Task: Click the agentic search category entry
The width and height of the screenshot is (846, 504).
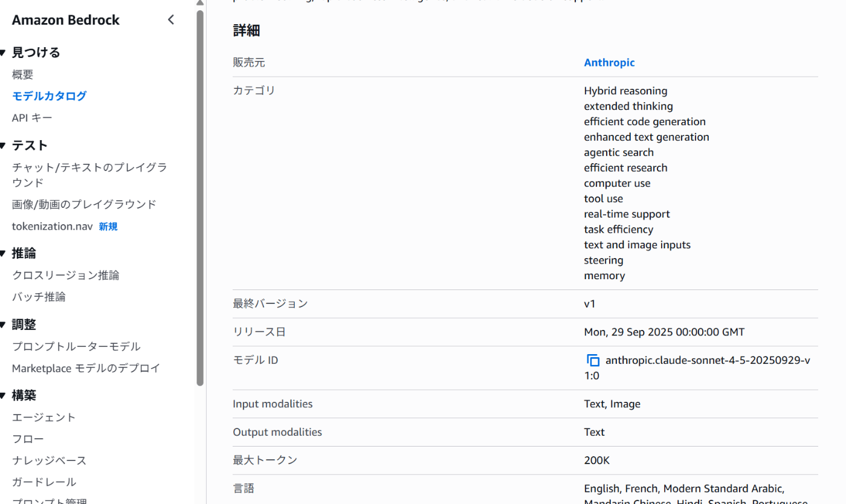Action: click(619, 153)
